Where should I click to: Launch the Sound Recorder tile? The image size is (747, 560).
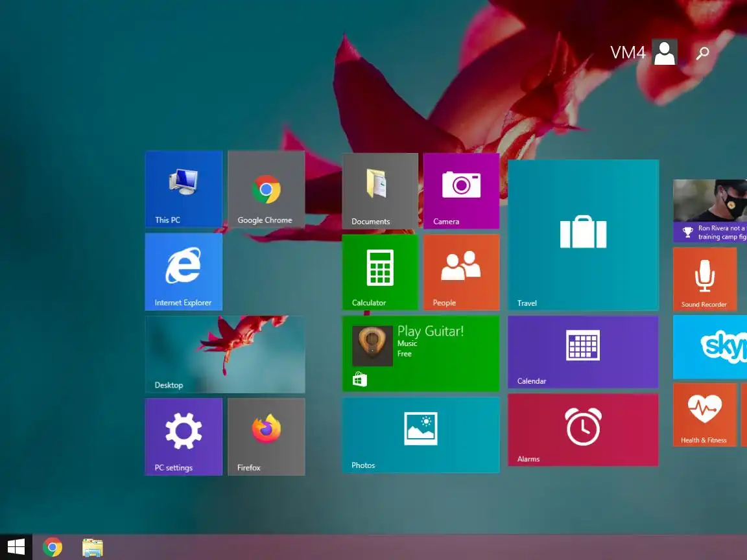(705, 279)
